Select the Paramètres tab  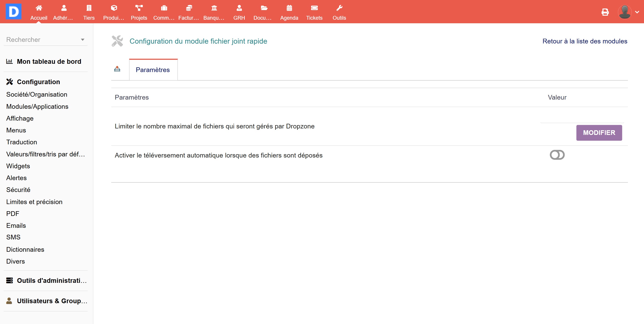153,70
